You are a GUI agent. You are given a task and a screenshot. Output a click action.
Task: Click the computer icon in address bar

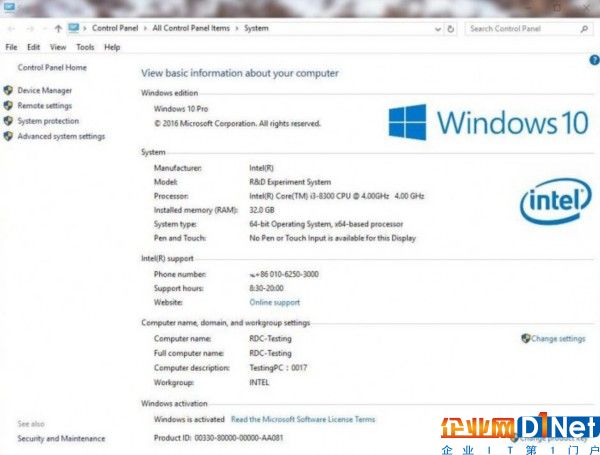click(73, 28)
